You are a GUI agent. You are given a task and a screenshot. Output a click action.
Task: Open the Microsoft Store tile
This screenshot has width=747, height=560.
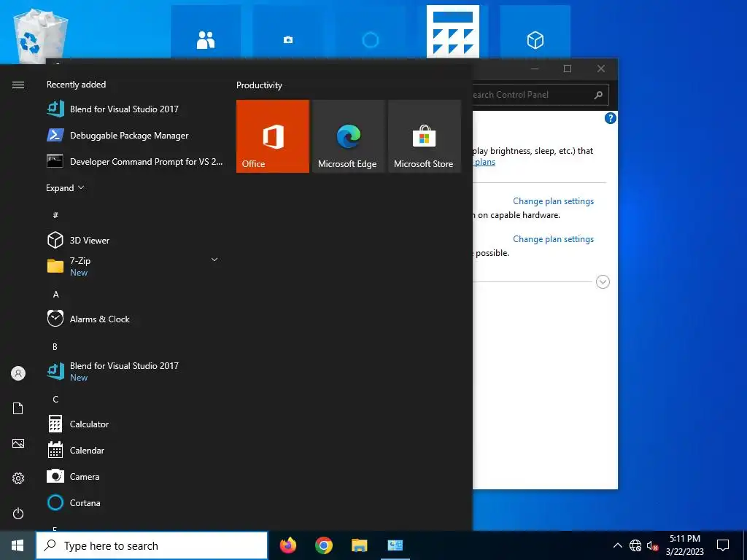point(424,136)
